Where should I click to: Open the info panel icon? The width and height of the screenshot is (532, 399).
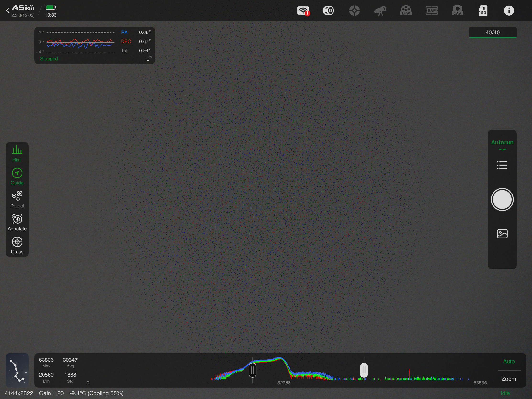pos(509,11)
